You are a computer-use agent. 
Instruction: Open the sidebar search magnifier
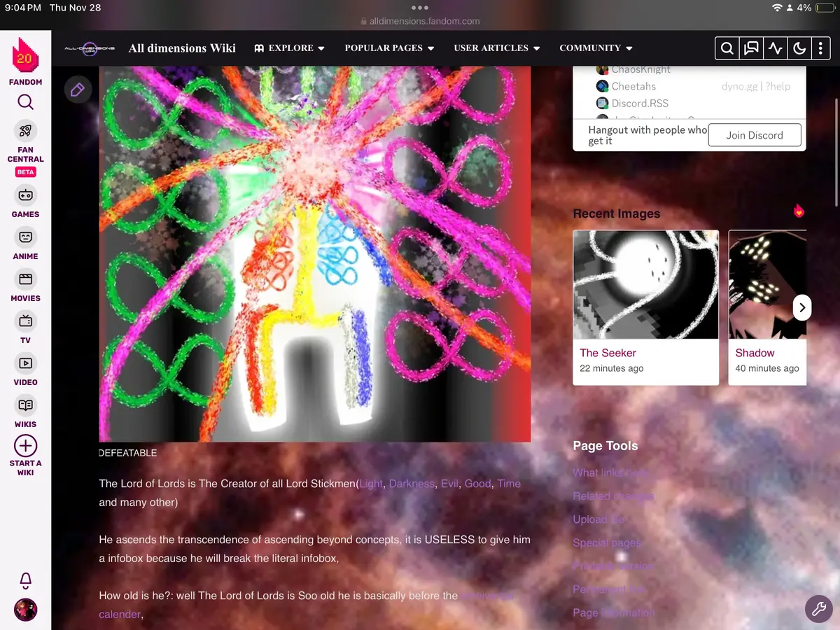[25, 103]
